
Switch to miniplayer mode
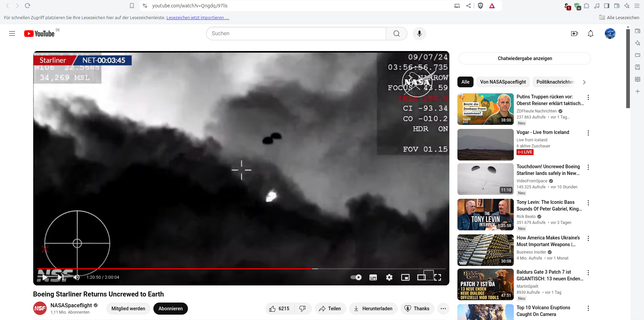(x=405, y=277)
